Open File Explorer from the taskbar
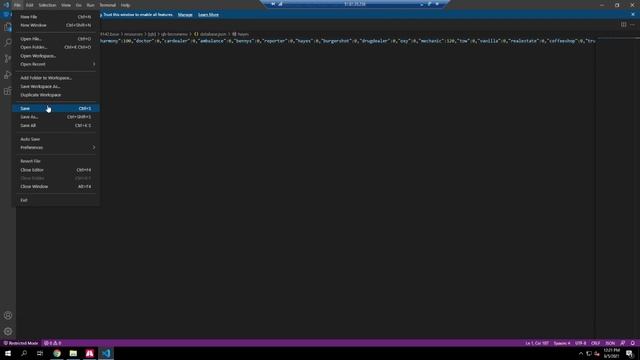Screen dimensions: 640x360 [73, 353]
